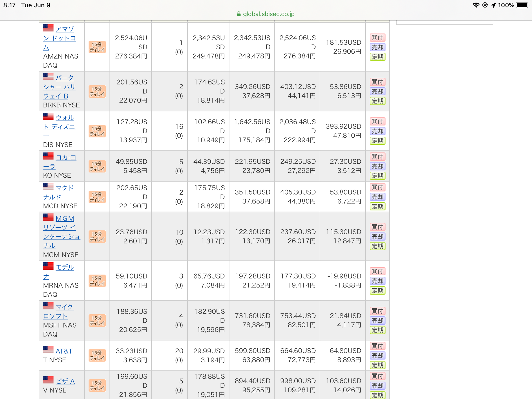Click the 売却 sell button for Visa

point(377,386)
